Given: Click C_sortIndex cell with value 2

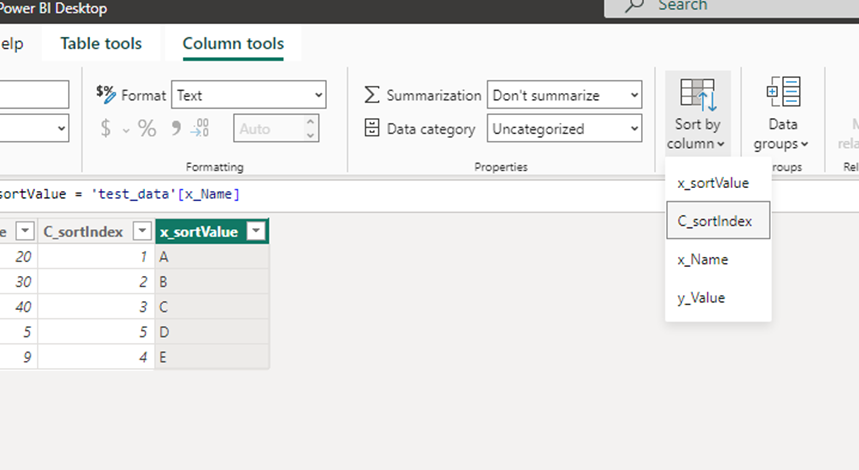Looking at the screenshot, I should coord(96,282).
